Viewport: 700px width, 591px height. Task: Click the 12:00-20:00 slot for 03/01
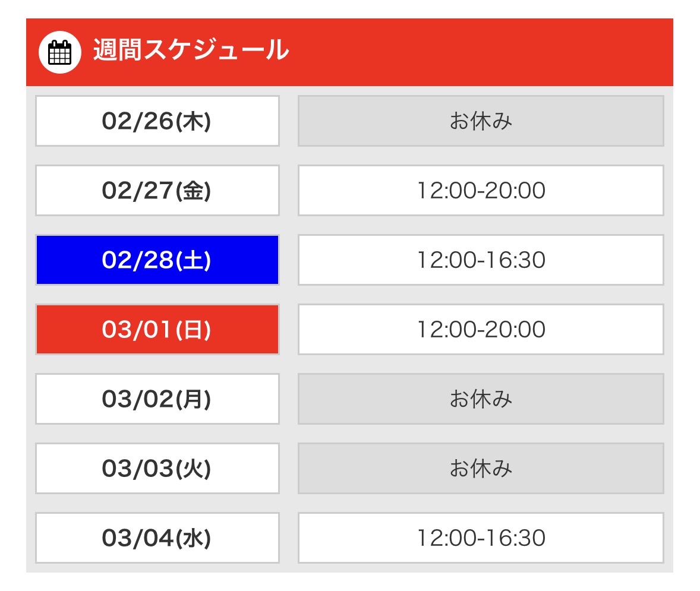click(480, 330)
